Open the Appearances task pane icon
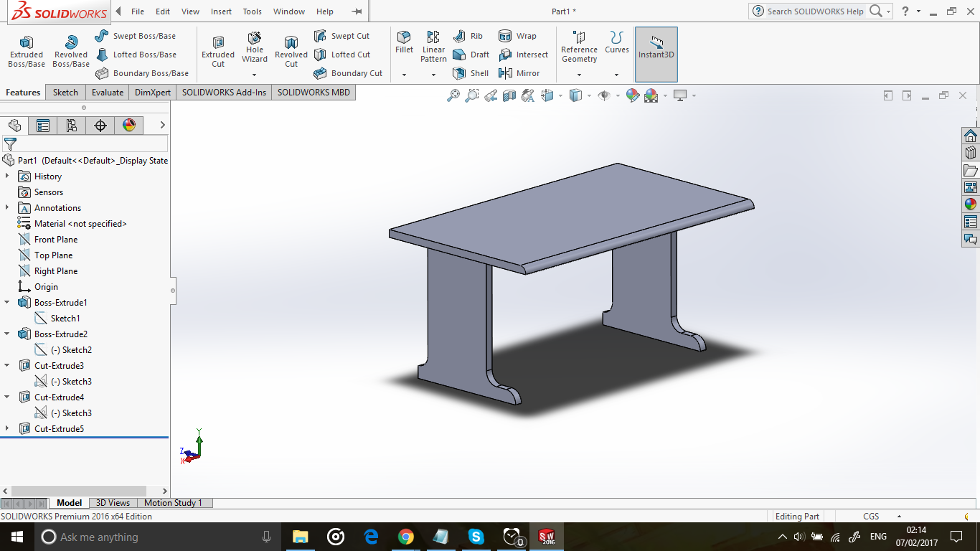 (x=971, y=204)
